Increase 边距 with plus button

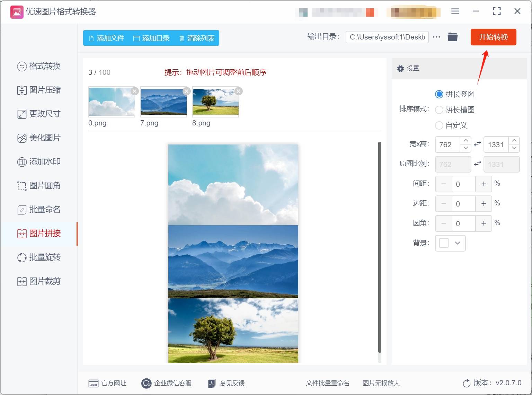click(484, 204)
